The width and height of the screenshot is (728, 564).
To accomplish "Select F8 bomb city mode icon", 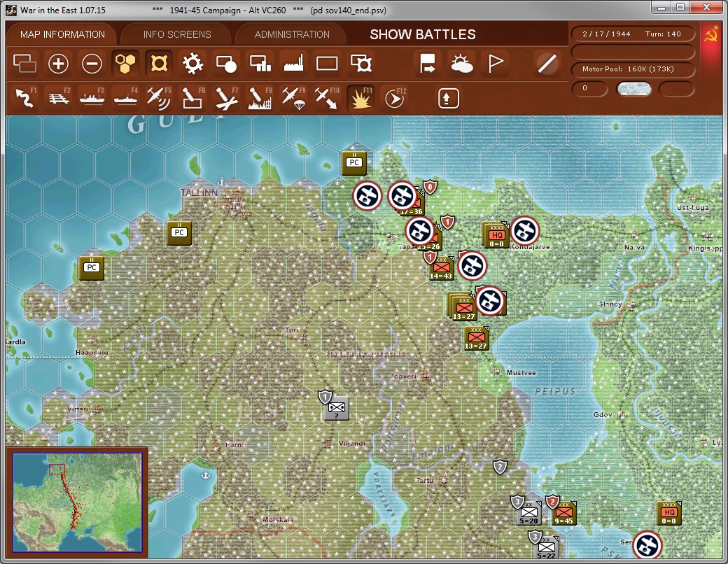I will pos(260,98).
